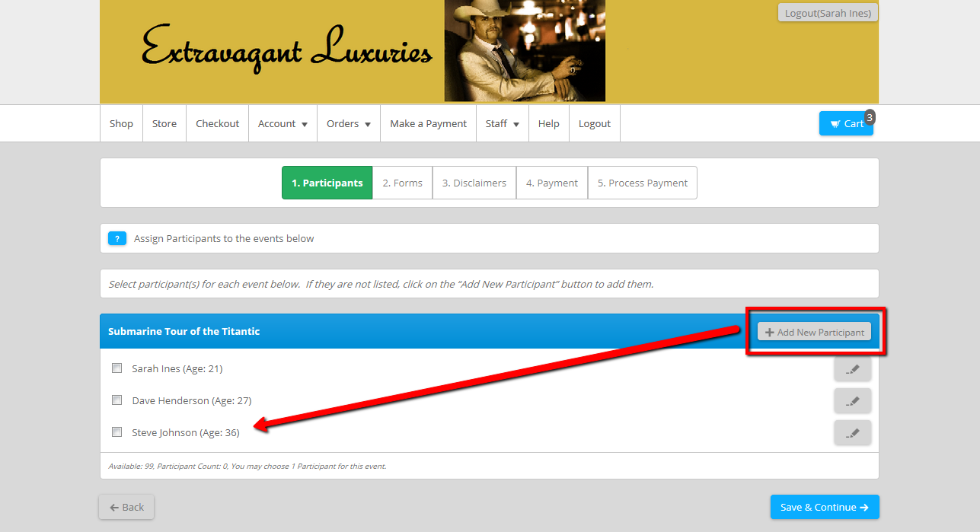Click the cart item count badge
This screenshot has height=532, width=980.
coord(870,116)
